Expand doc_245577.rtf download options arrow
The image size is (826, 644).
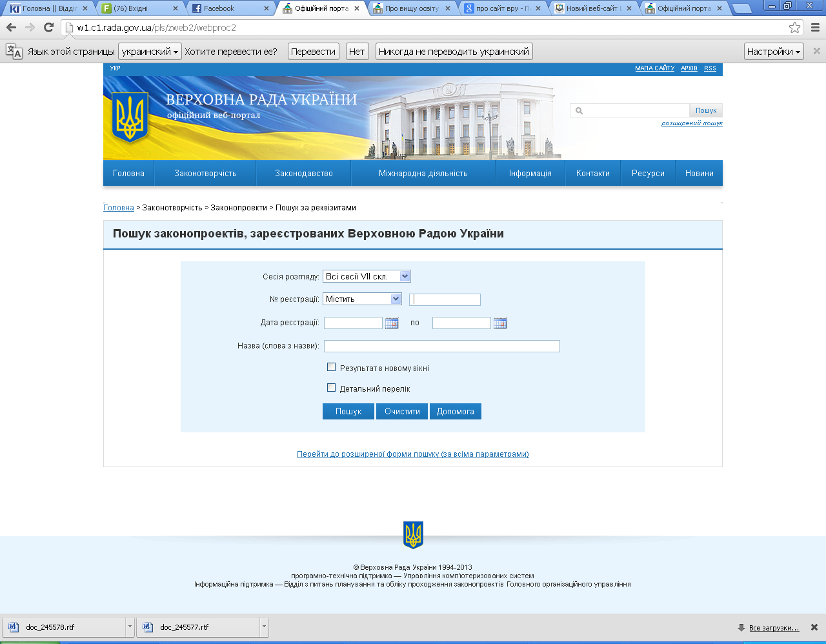(x=264, y=627)
